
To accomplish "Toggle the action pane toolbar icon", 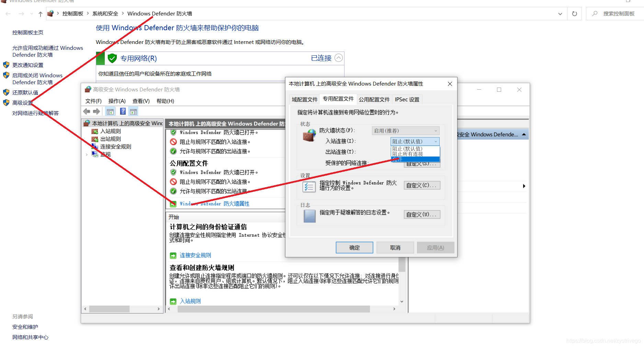I will pyautogui.click(x=134, y=111).
